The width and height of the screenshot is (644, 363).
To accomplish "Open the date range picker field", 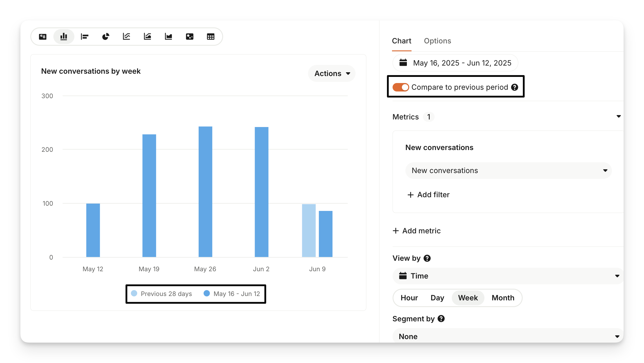I will click(x=455, y=63).
